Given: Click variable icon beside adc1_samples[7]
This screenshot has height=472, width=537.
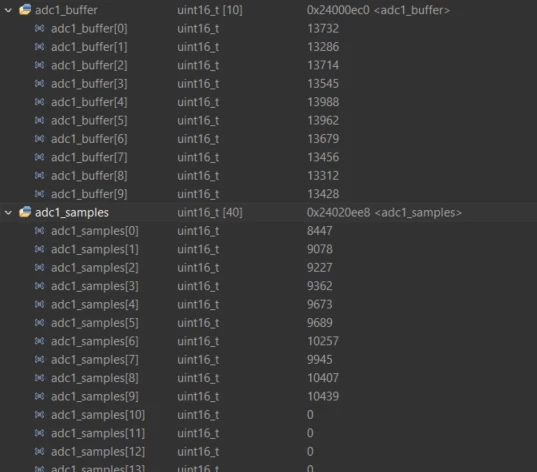Looking at the screenshot, I should pos(39,360).
